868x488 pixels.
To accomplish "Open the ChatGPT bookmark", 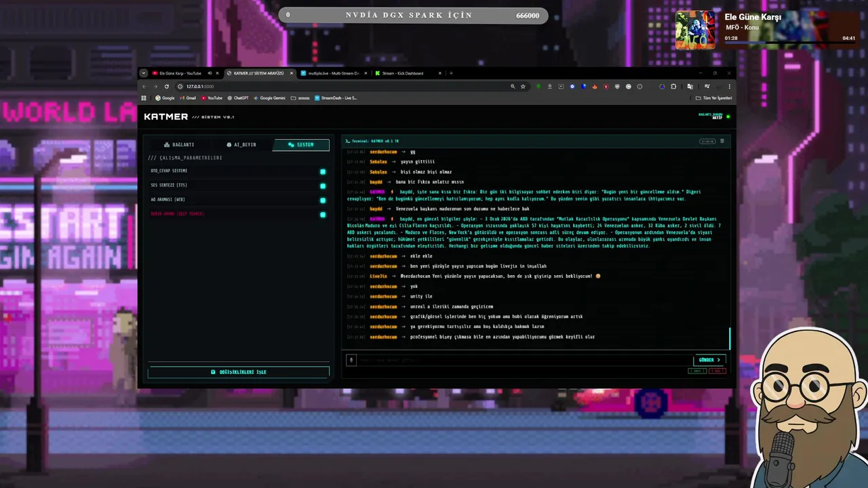I will [x=237, y=98].
